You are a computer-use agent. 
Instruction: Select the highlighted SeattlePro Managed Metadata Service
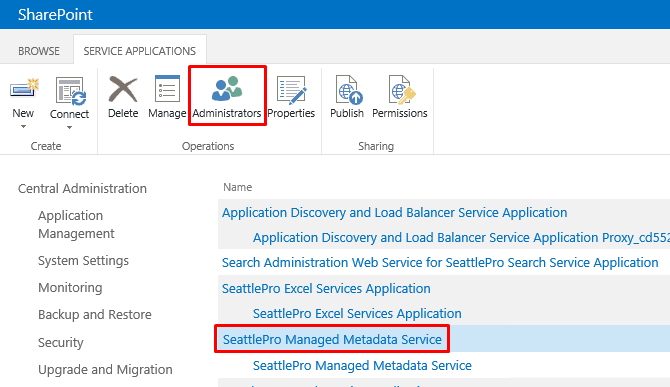click(332, 340)
